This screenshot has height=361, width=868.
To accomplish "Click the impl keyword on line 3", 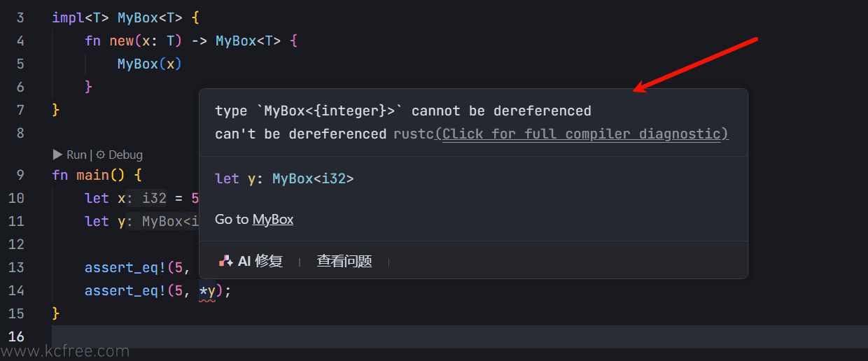I will coord(69,17).
